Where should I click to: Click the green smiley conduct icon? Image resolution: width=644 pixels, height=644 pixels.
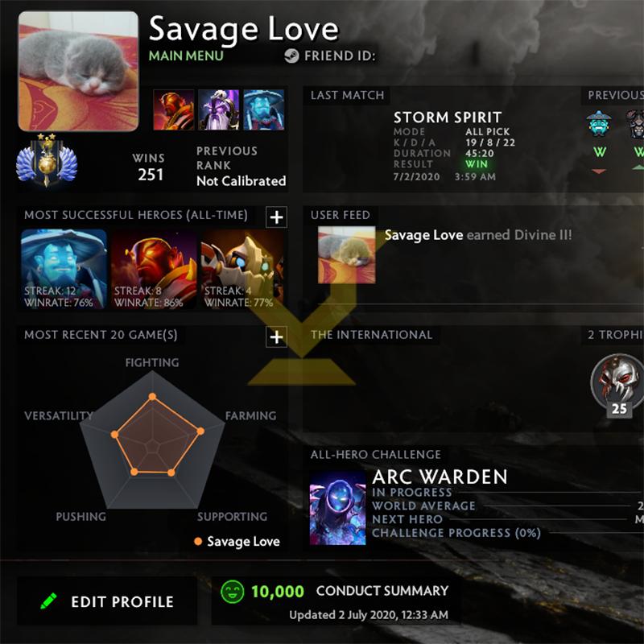tap(233, 592)
